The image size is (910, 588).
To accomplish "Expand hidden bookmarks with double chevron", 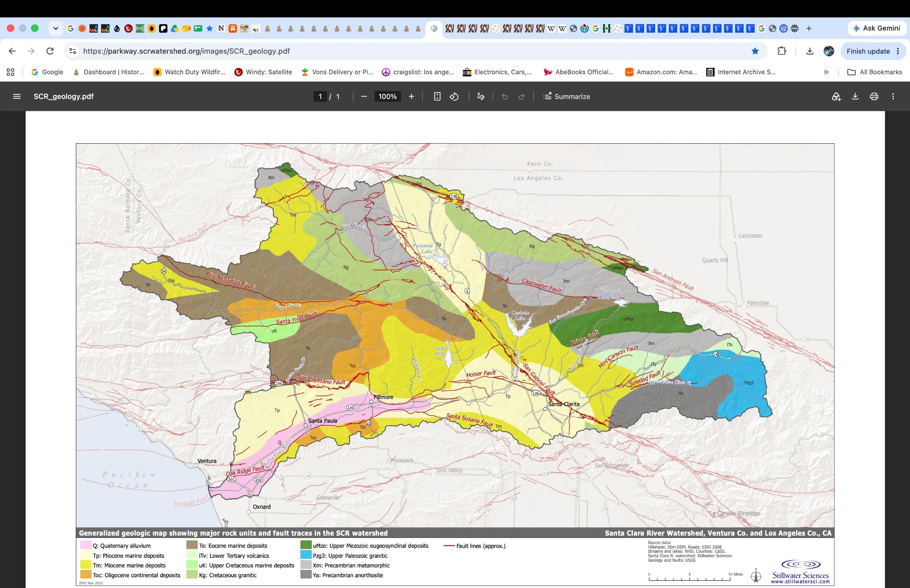I will tap(826, 72).
